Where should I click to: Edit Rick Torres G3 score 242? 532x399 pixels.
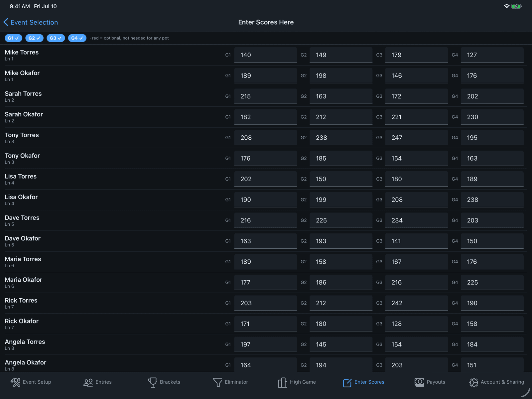[x=416, y=303]
